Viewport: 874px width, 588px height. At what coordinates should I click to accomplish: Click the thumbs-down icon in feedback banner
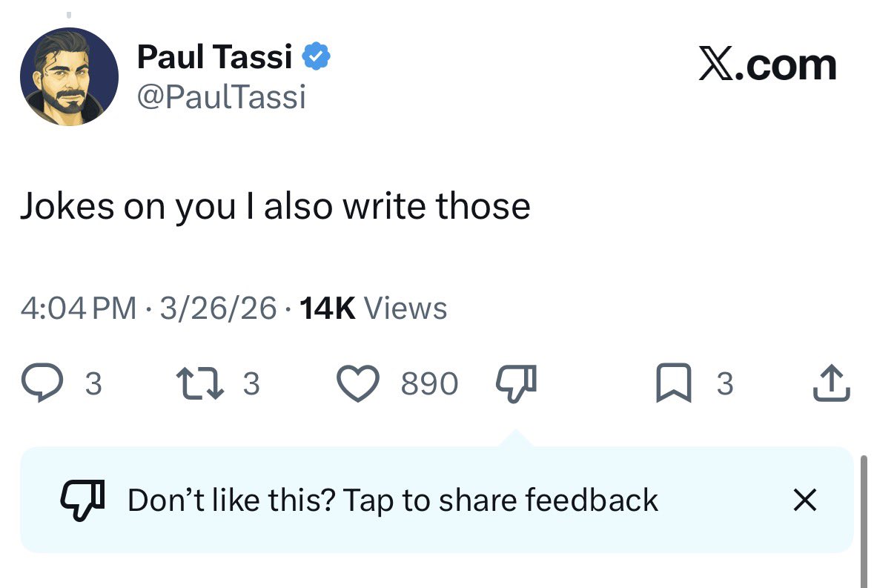82,500
